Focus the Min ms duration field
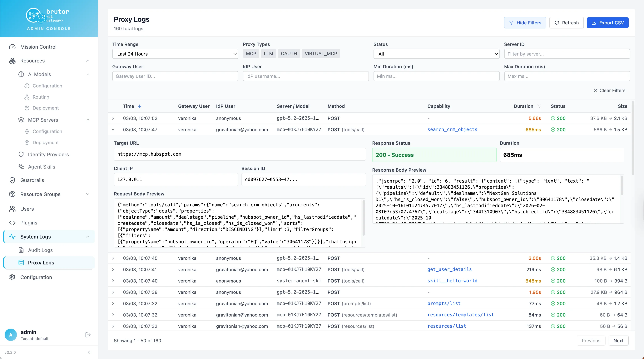 436,76
